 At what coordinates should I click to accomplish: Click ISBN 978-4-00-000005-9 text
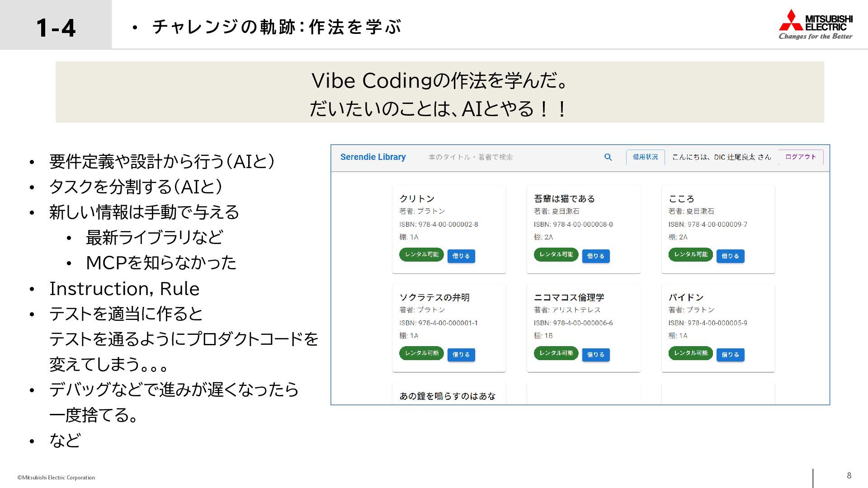click(x=708, y=323)
